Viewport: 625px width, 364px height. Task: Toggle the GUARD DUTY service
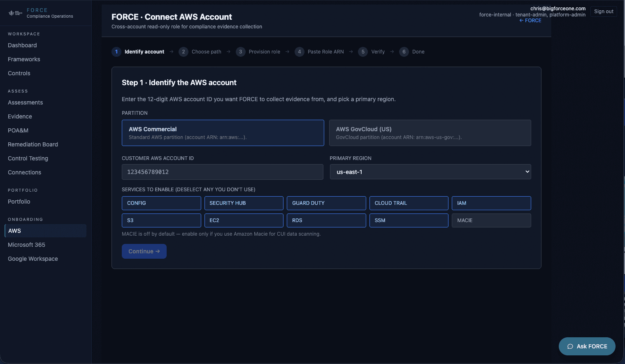pyautogui.click(x=326, y=203)
